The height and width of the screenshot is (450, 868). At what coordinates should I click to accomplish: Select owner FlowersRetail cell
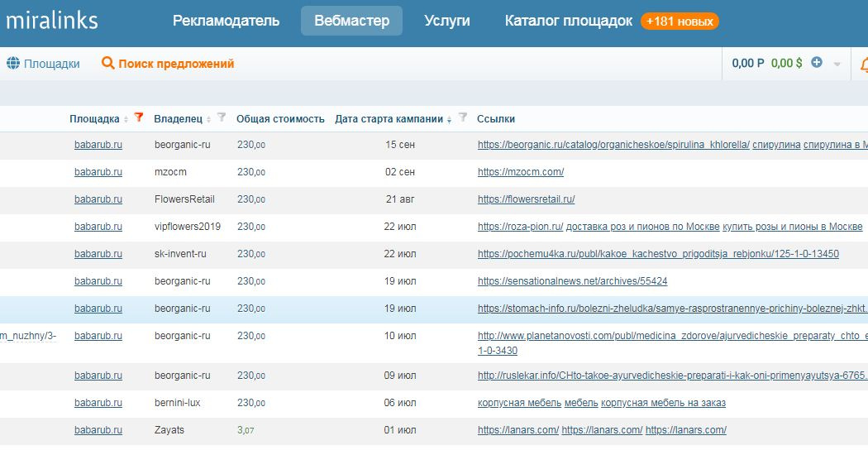pos(184,199)
